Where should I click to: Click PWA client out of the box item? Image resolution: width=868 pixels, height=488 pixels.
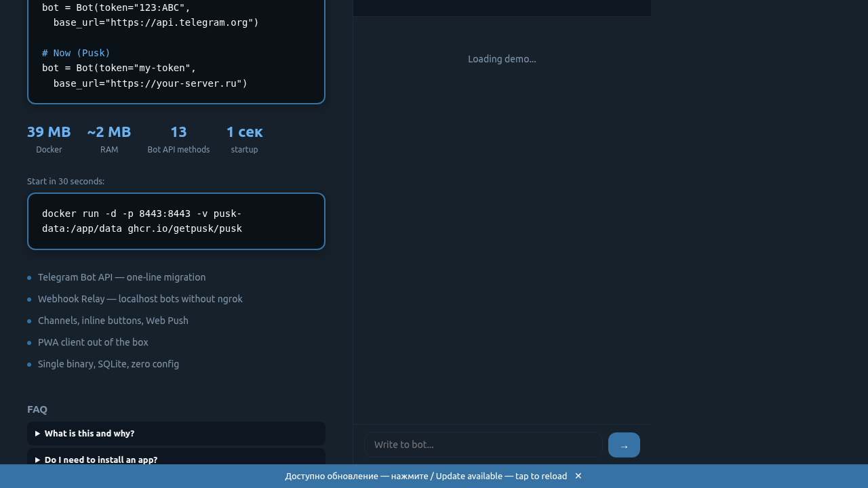[93, 342]
